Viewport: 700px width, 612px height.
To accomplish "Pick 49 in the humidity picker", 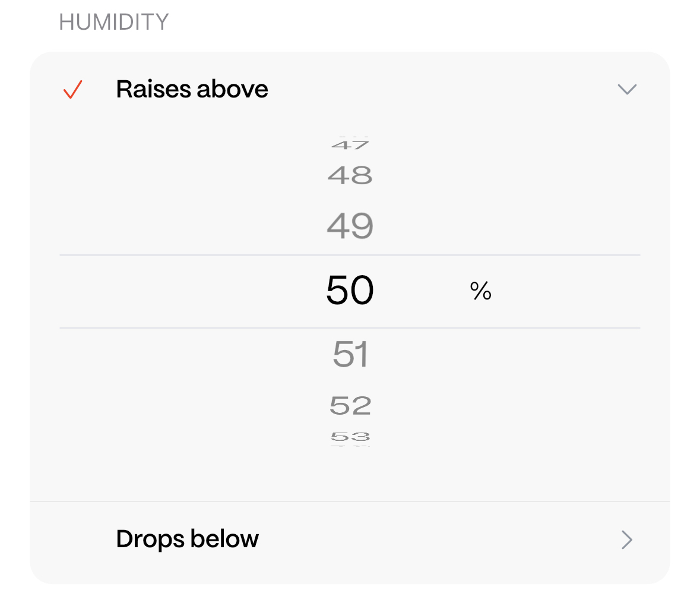I will pos(350,226).
